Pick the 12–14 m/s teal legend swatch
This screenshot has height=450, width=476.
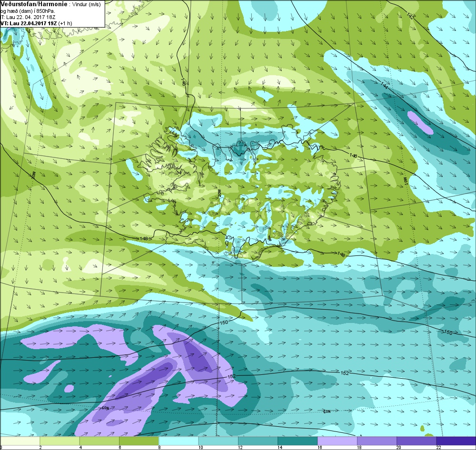[258, 440]
